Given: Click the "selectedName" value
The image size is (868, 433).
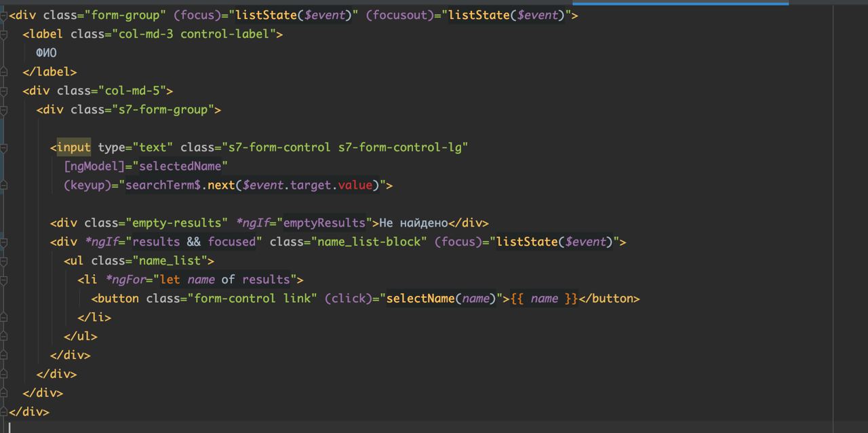Looking at the screenshot, I should click(180, 166).
